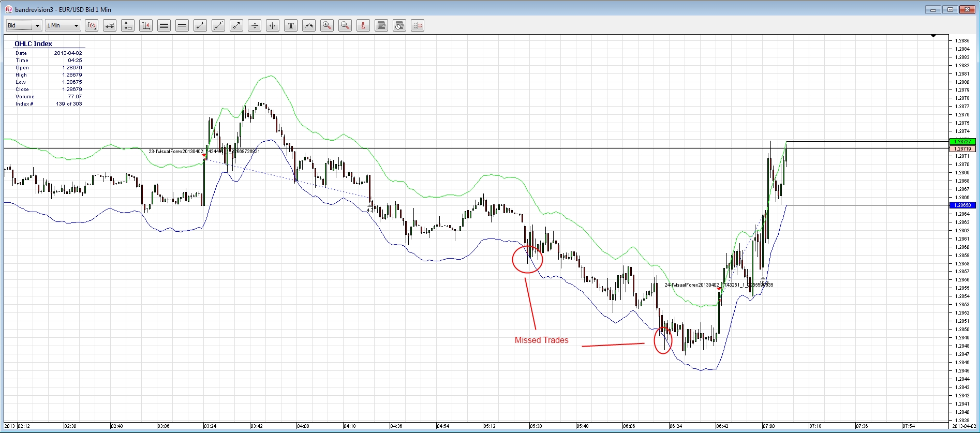Click the polyline curve drawing tool
The width and height of the screenshot is (980, 433).
click(309, 25)
